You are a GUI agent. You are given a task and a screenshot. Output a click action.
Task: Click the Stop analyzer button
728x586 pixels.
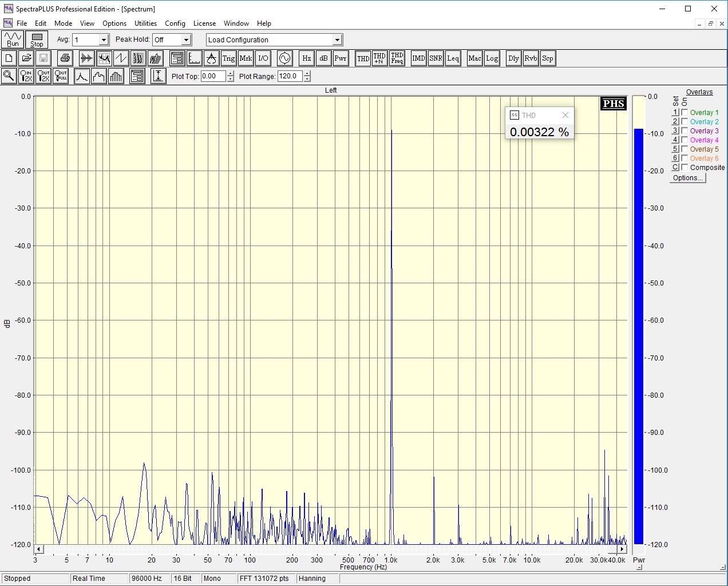click(x=37, y=39)
